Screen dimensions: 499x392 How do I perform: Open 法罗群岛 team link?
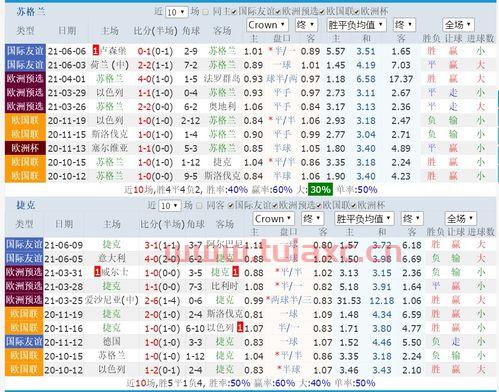pos(222,79)
